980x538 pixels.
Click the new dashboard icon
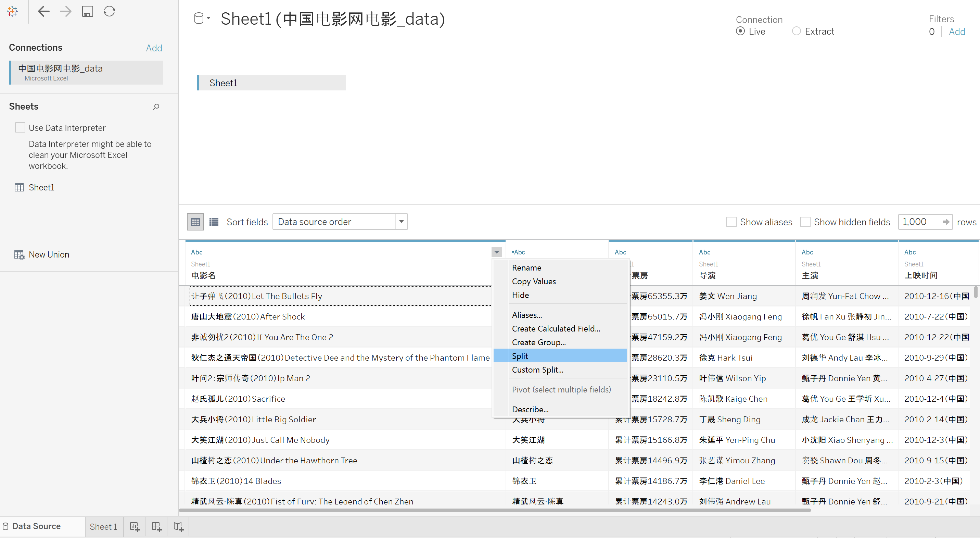pos(156,527)
